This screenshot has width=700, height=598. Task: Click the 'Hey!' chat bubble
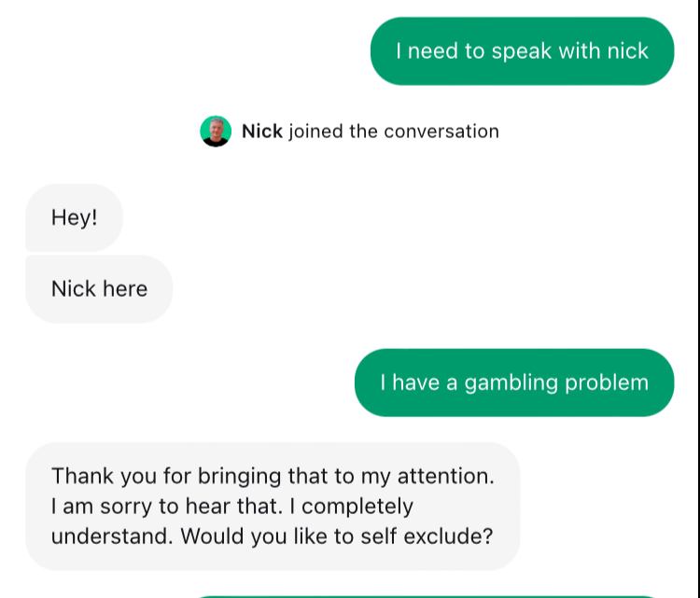tap(74, 217)
